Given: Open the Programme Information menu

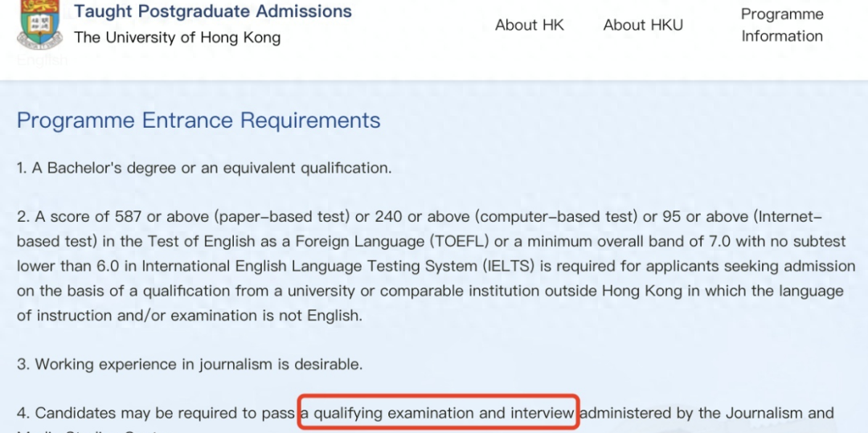Looking at the screenshot, I should [782, 25].
